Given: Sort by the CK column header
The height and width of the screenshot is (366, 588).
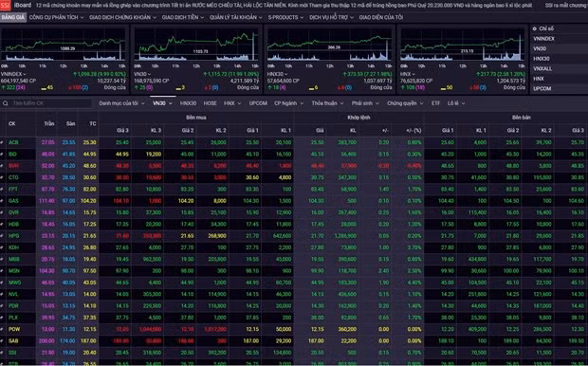Looking at the screenshot, I should pyautogui.click(x=12, y=124).
